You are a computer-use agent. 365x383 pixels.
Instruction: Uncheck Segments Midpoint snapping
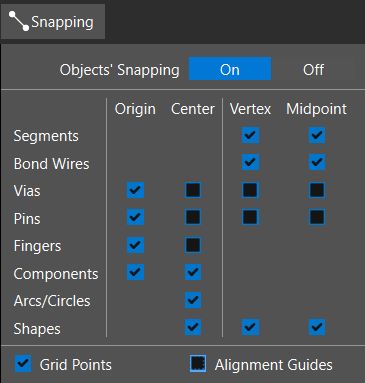[x=317, y=135]
